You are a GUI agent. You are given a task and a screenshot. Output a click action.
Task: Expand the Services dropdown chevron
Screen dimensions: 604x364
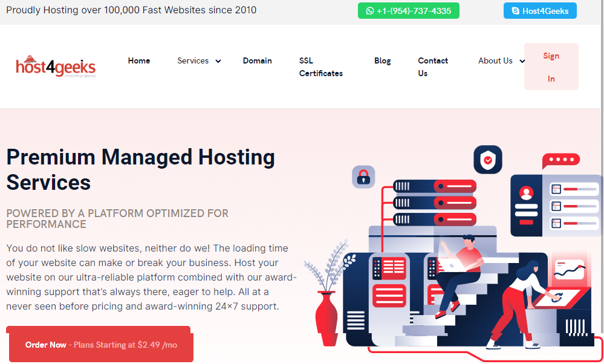tap(218, 61)
